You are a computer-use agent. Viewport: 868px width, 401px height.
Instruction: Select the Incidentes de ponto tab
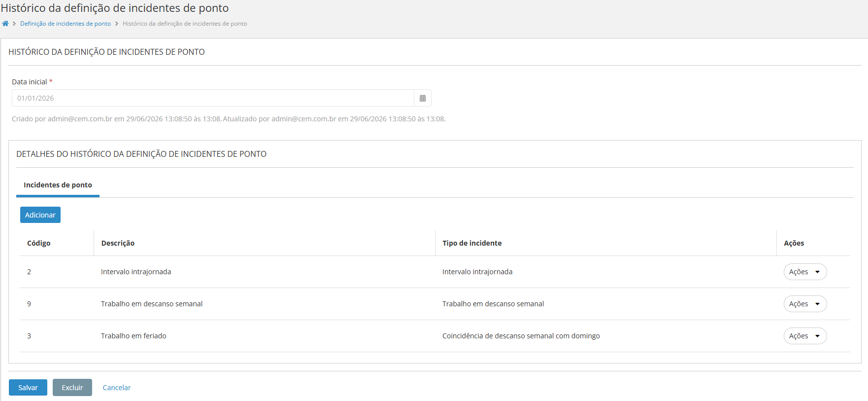pos(58,185)
